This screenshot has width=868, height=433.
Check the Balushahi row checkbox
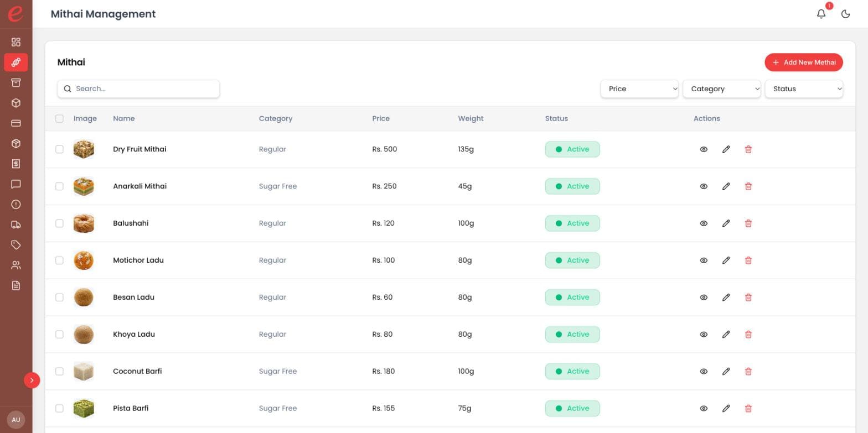[59, 223]
